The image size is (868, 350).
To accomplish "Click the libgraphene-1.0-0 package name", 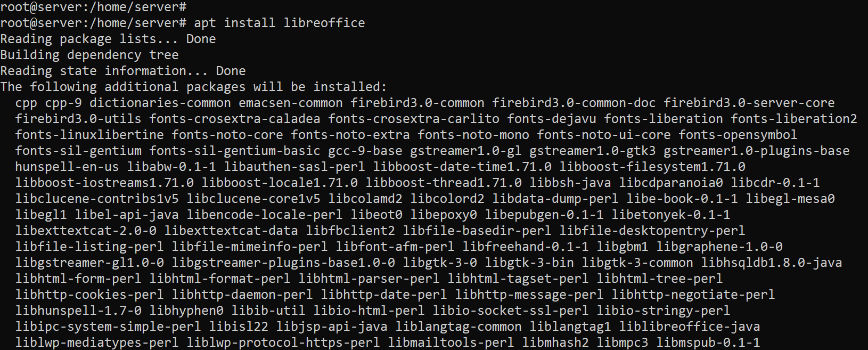I will (719, 247).
